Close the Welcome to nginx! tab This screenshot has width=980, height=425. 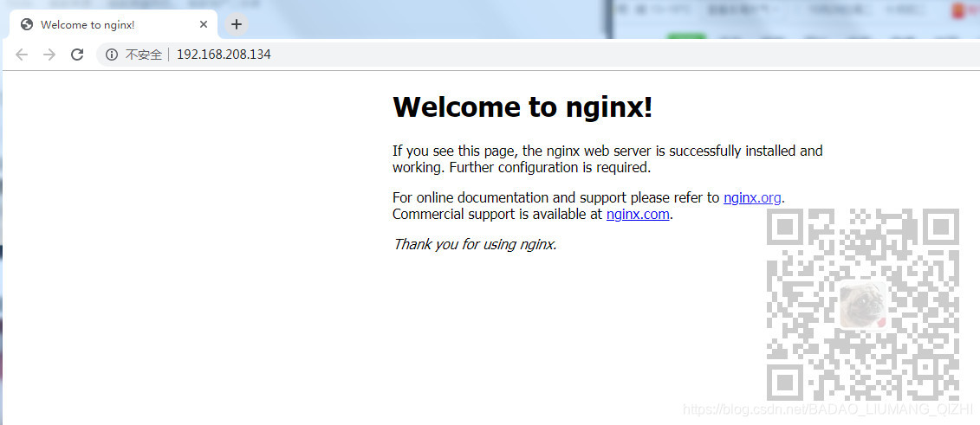[203, 25]
